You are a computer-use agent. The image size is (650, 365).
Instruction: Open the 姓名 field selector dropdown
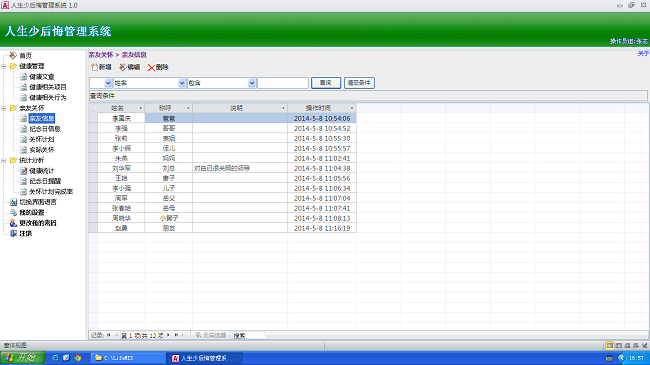[x=182, y=83]
